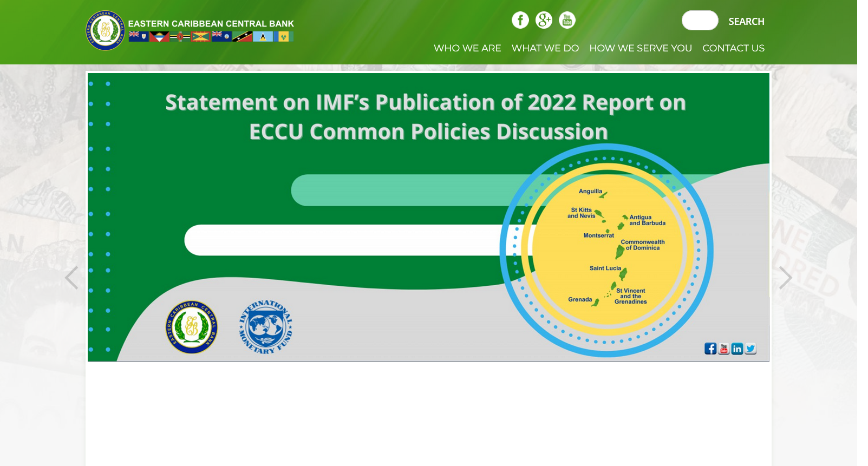Click the Twitter bird icon on the banner
Image resolution: width=868 pixels, height=466 pixels.
pos(750,349)
